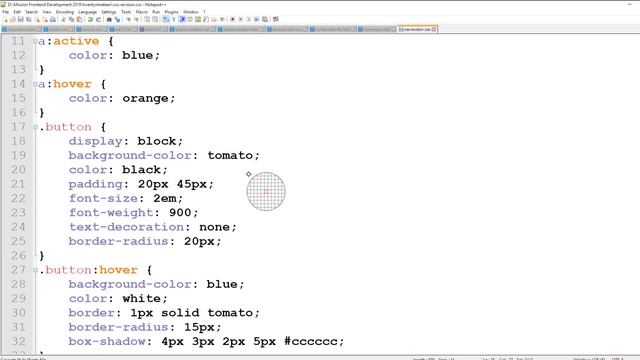
Task: Click the Cut scissors icon
Action: point(63,19)
